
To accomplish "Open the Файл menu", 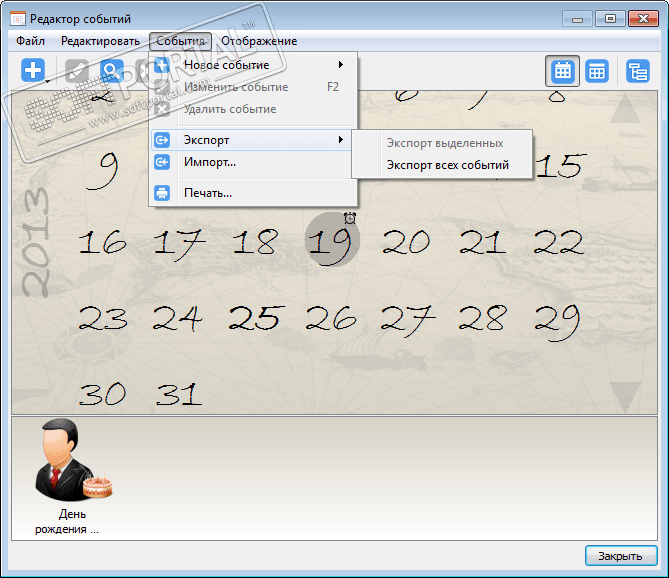I will 30,41.
